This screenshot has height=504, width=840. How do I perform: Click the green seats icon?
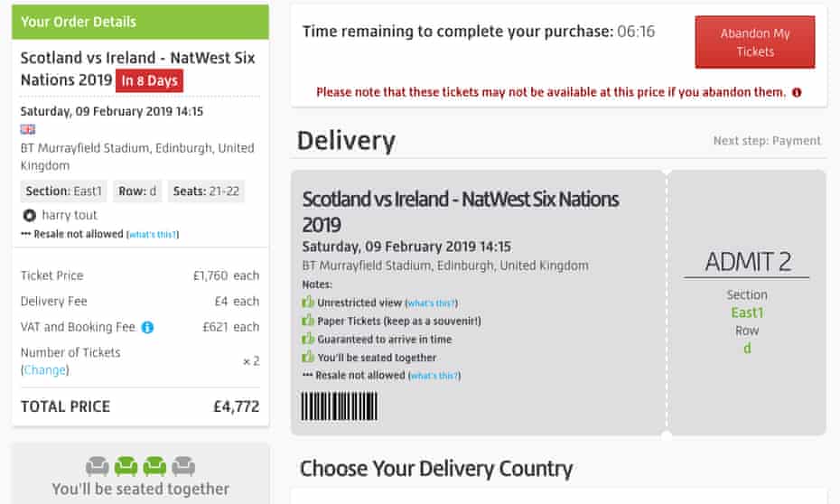tap(140, 466)
